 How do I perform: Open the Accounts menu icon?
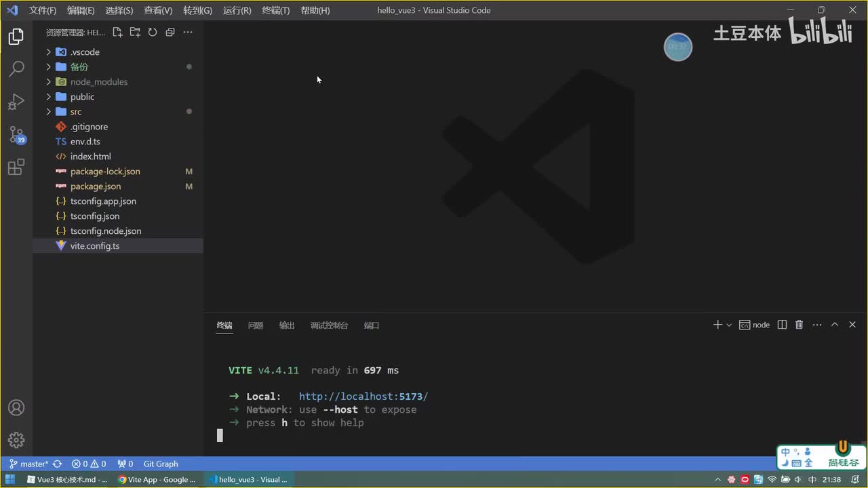click(16, 408)
